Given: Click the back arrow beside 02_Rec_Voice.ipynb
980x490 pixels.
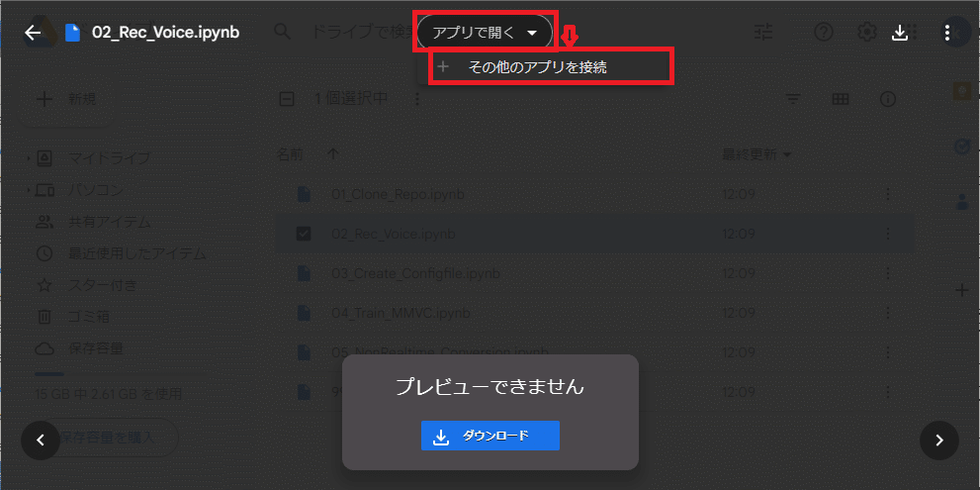Looking at the screenshot, I should 33,33.
